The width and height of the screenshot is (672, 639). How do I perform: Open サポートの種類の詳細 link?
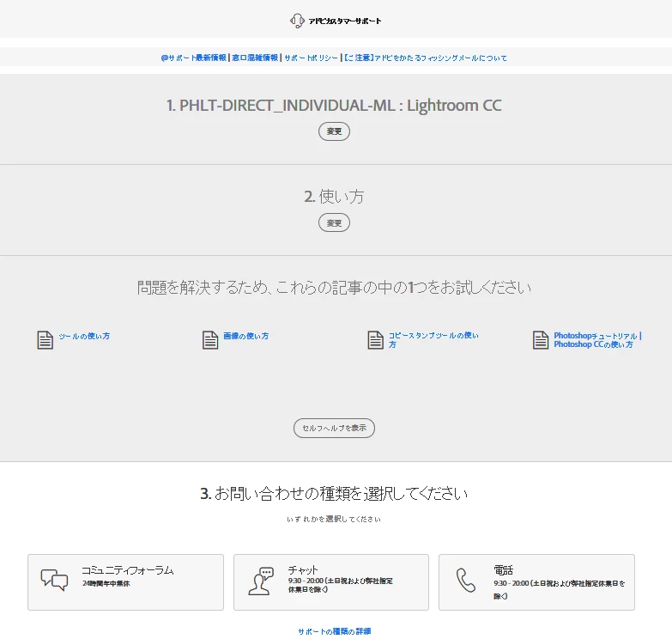tap(335, 631)
